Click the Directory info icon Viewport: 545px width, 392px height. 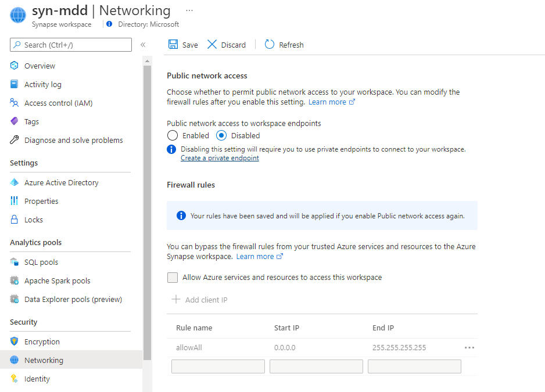coord(109,24)
